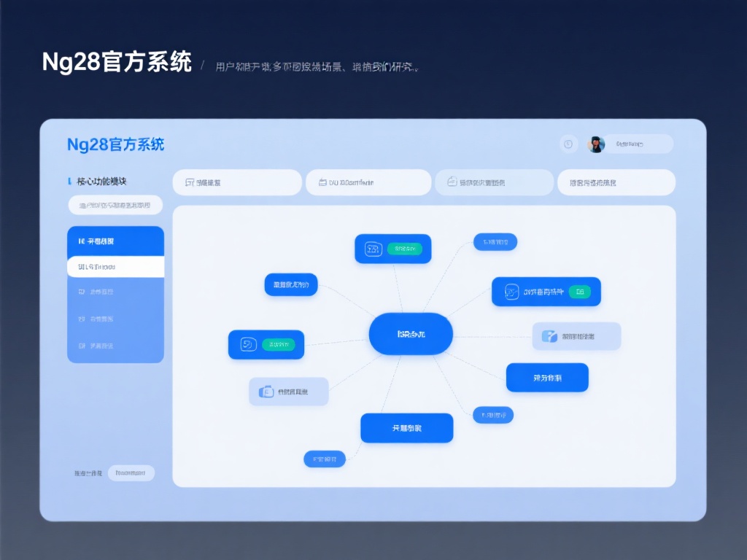Image resolution: width=747 pixels, height=560 pixels.
Task: Select the active blue sidebar menu item
Action: coord(115,241)
